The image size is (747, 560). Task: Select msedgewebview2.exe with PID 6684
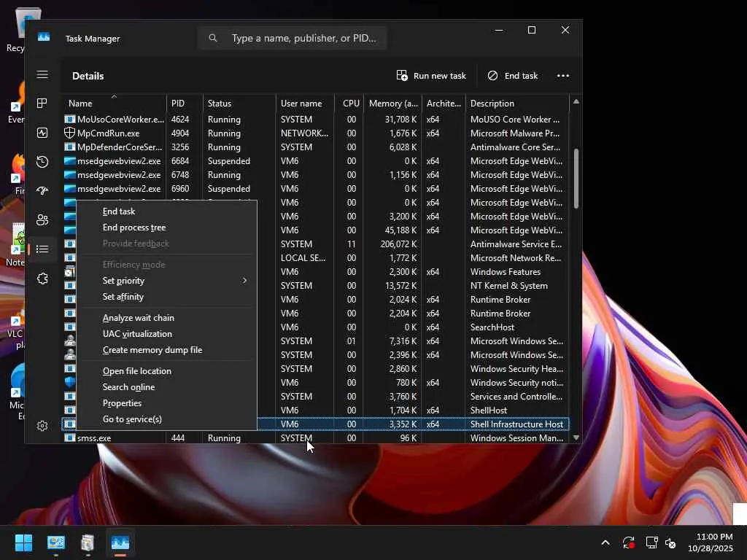tap(315, 161)
